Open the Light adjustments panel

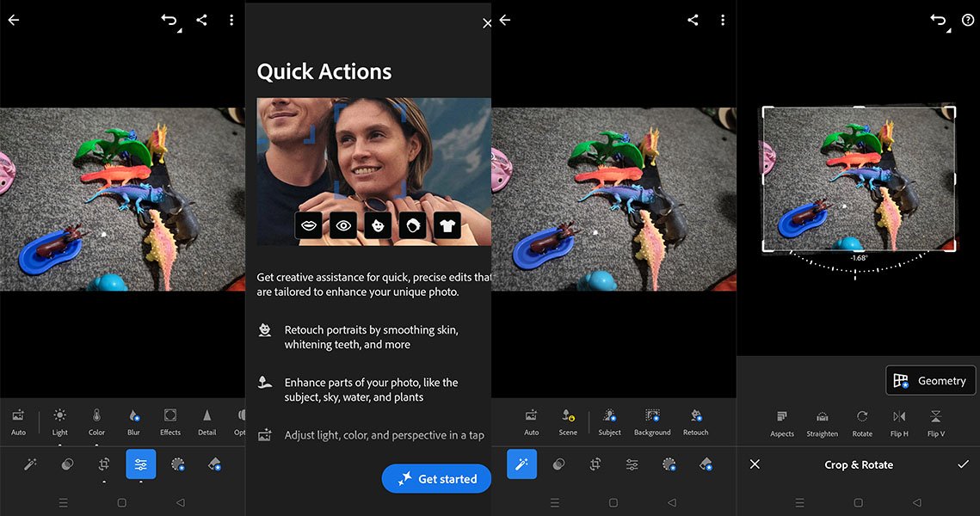[x=60, y=421]
